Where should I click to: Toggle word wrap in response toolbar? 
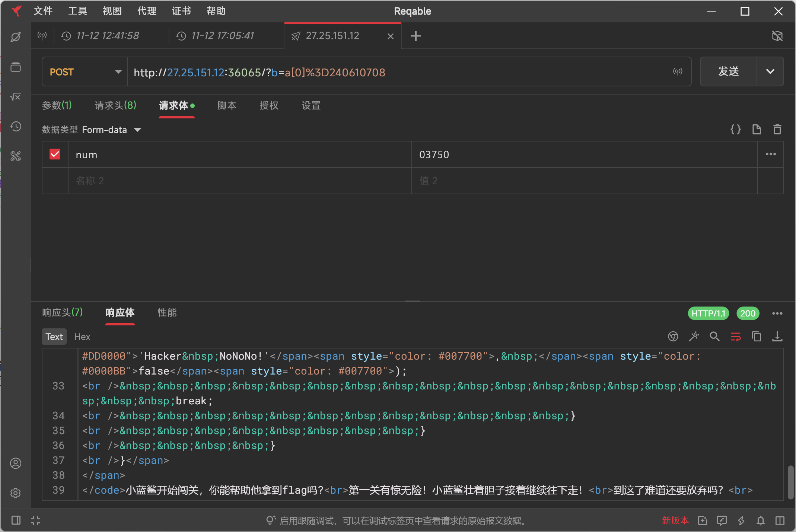click(x=736, y=337)
